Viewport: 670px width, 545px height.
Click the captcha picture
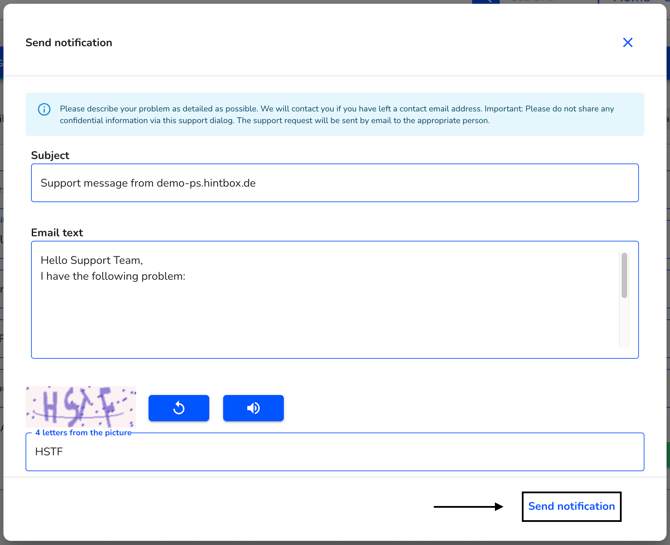(81, 407)
